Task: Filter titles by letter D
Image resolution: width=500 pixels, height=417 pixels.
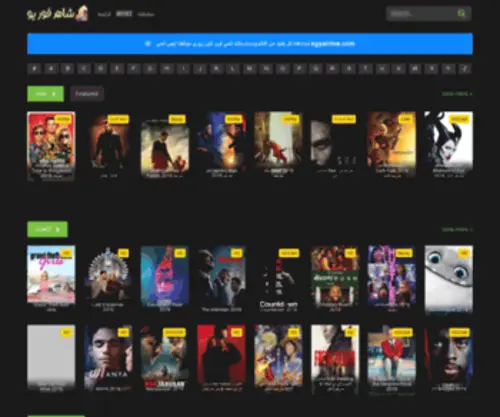Action: pos(101,69)
